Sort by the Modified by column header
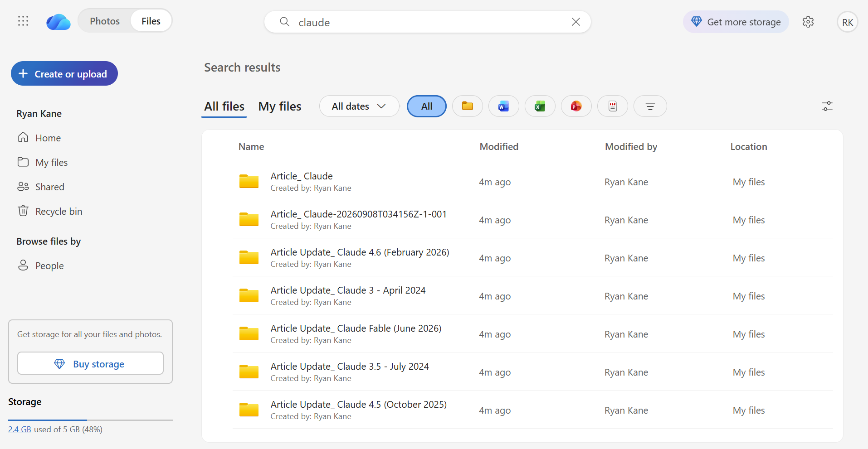 [631, 146]
